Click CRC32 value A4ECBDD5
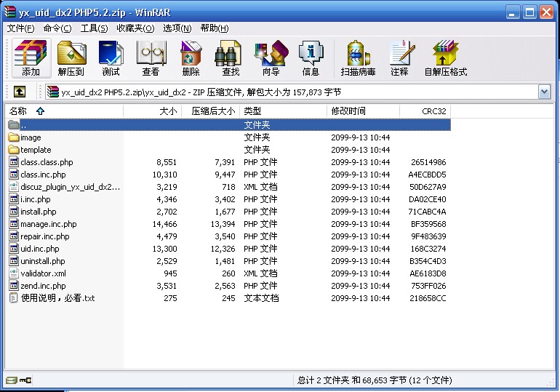 pos(427,175)
